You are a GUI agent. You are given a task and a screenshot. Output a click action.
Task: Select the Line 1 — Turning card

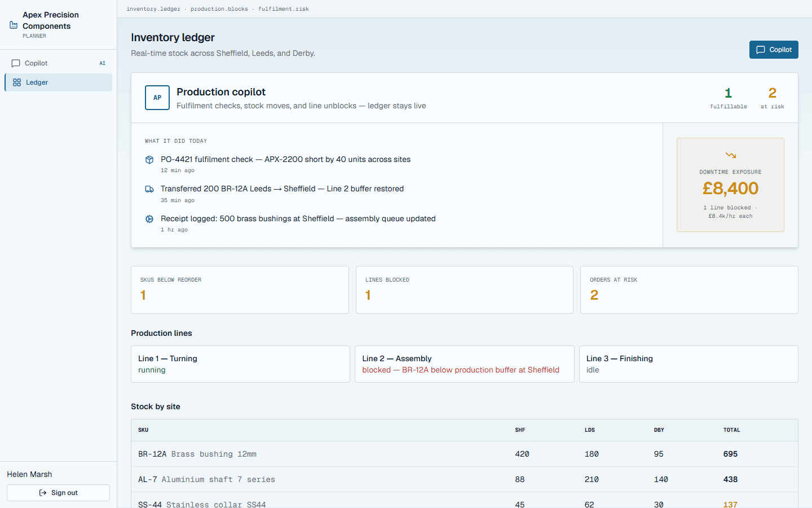click(240, 364)
